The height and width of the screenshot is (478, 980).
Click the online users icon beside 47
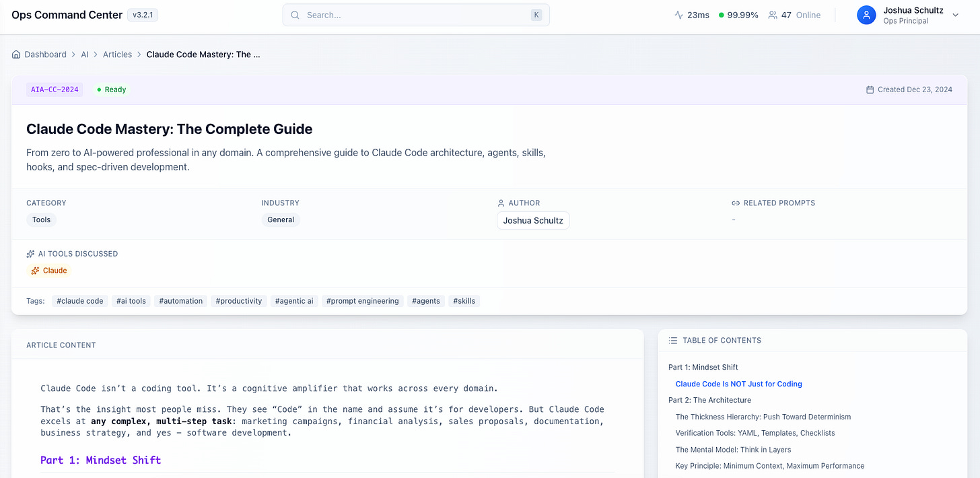773,15
